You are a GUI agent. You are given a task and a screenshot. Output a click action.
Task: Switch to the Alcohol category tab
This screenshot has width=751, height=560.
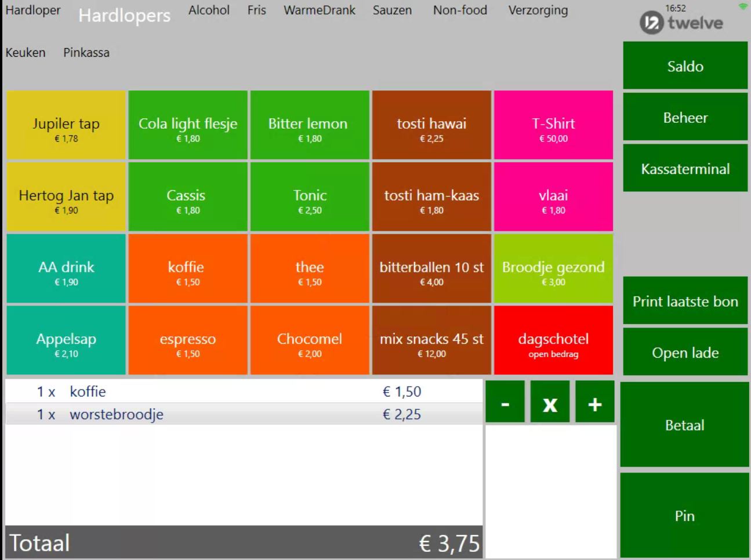click(209, 10)
